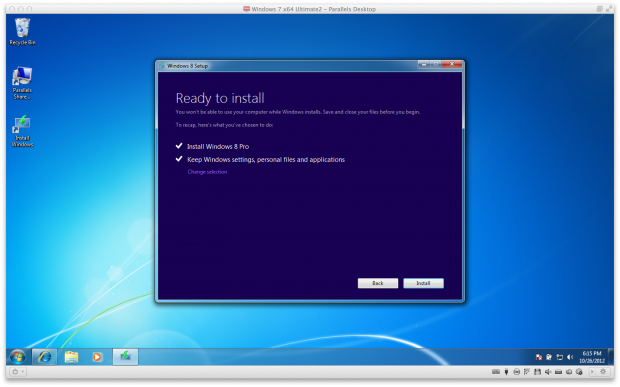Image resolution: width=620 pixels, height=387 pixels.
Task: Click Show Desktop strip beside the clock
Action: click(611, 357)
